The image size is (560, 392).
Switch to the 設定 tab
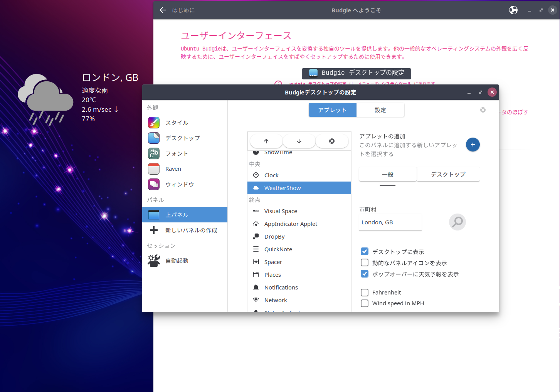coord(380,110)
